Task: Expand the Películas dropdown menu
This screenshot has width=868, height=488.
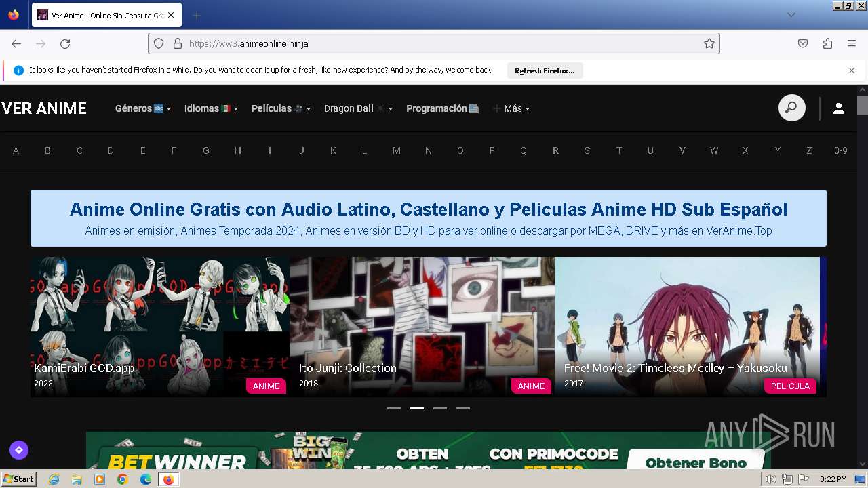Action: coord(281,108)
